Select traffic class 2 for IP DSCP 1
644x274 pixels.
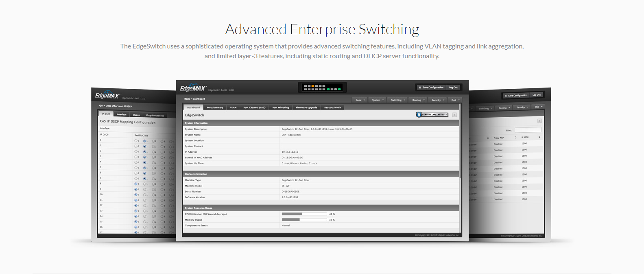pyautogui.click(x=153, y=146)
